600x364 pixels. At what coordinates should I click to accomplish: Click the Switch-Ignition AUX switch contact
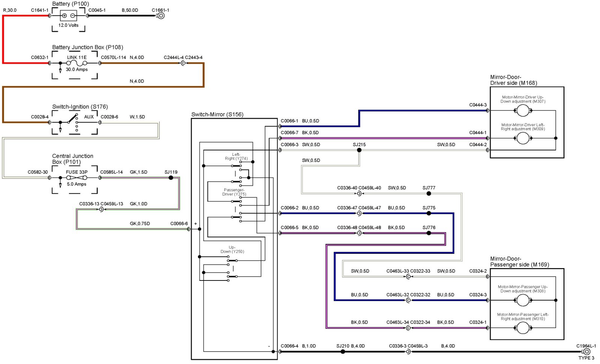tap(73, 119)
